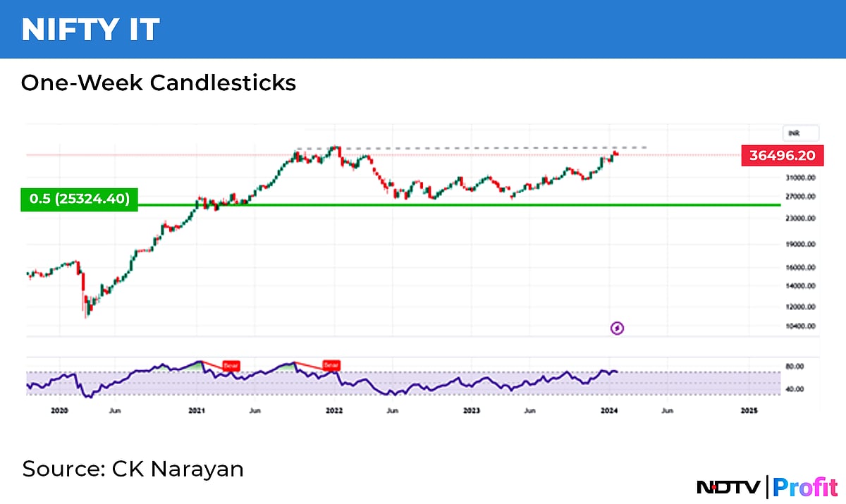Select the 2025 label on the time axis
Screen dimensions: 846x504
[x=749, y=410]
